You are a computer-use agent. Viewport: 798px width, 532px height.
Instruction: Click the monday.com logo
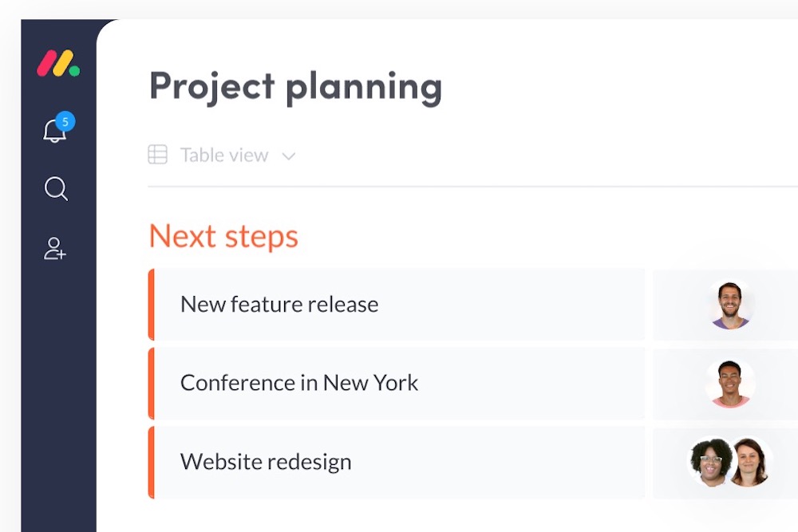[x=56, y=62]
